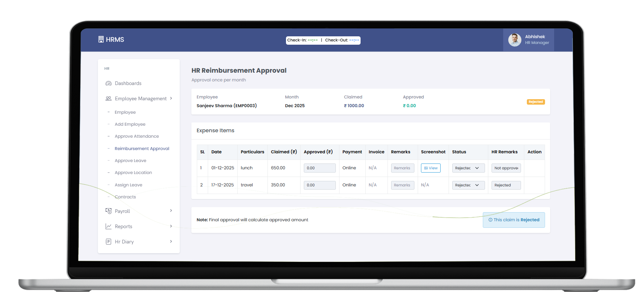
Task: Click approved total ₹ 0.00 in green
Action: point(409,106)
